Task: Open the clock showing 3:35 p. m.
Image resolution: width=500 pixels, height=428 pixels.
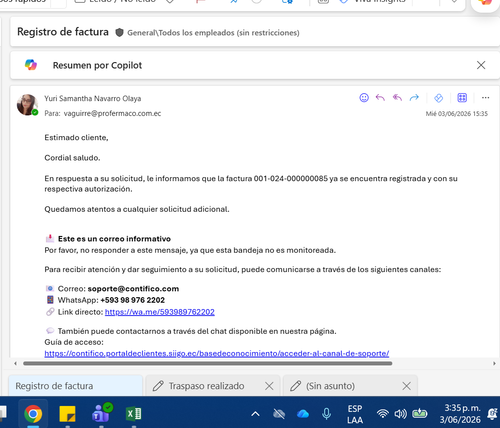Action: (460, 414)
